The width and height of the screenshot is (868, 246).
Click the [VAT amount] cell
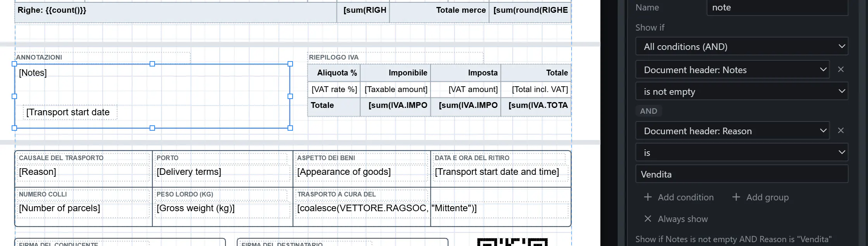pyautogui.click(x=466, y=89)
